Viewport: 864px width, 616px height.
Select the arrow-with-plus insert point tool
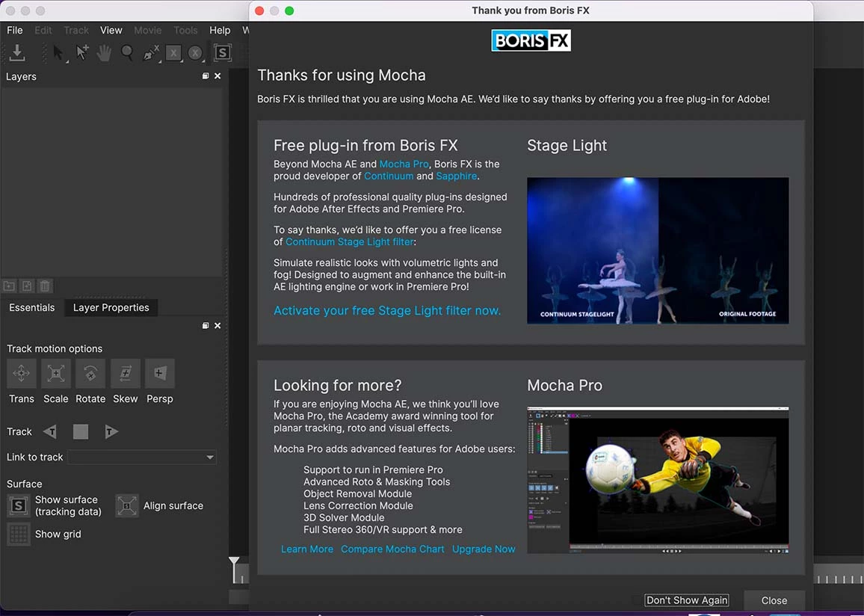point(82,53)
